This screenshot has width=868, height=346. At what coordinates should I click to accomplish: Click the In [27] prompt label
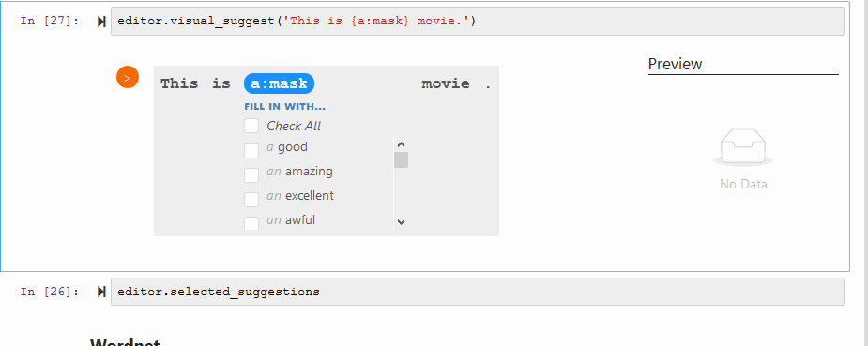[x=50, y=21]
